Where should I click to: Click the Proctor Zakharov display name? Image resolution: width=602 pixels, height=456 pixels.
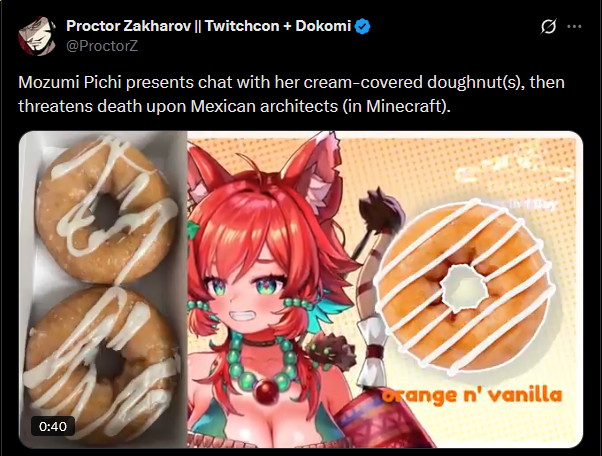click(128, 26)
